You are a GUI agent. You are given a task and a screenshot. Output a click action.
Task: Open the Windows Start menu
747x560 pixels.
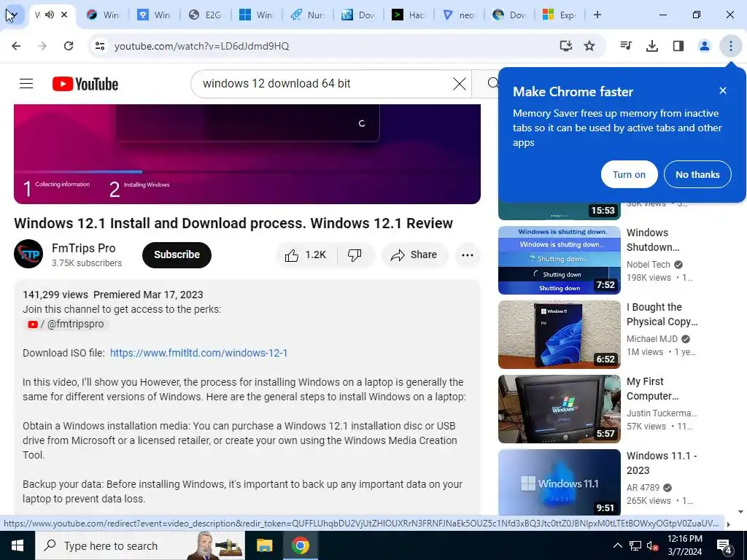coord(18,545)
